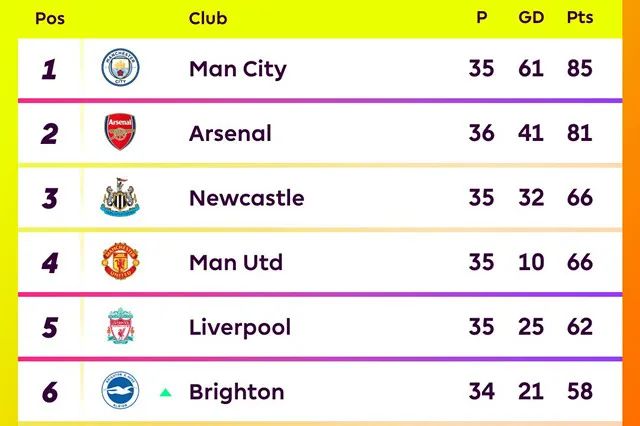Click the Man City club crest
The width and height of the screenshot is (640, 426).
pos(120,67)
